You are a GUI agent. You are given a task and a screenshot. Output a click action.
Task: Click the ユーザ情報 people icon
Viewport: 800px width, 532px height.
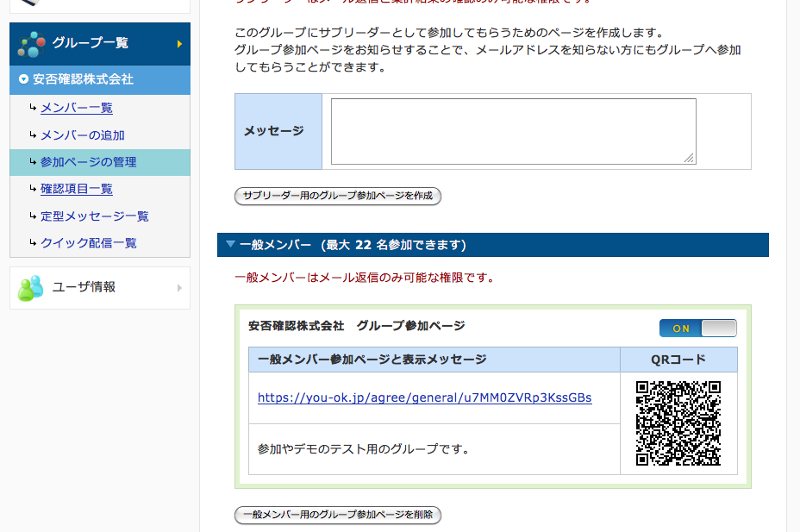coord(31,288)
